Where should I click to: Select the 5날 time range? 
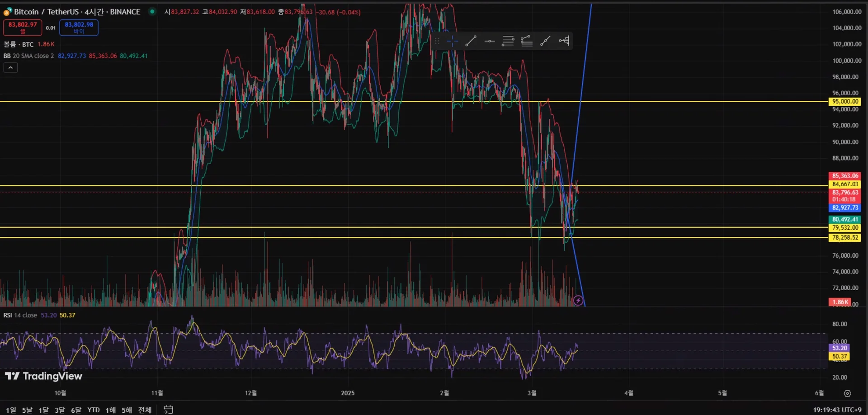pos(27,410)
